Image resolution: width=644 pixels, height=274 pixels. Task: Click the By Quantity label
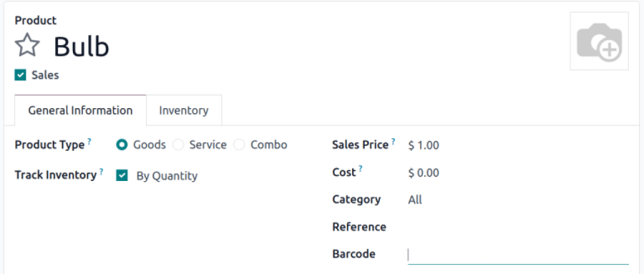(167, 176)
